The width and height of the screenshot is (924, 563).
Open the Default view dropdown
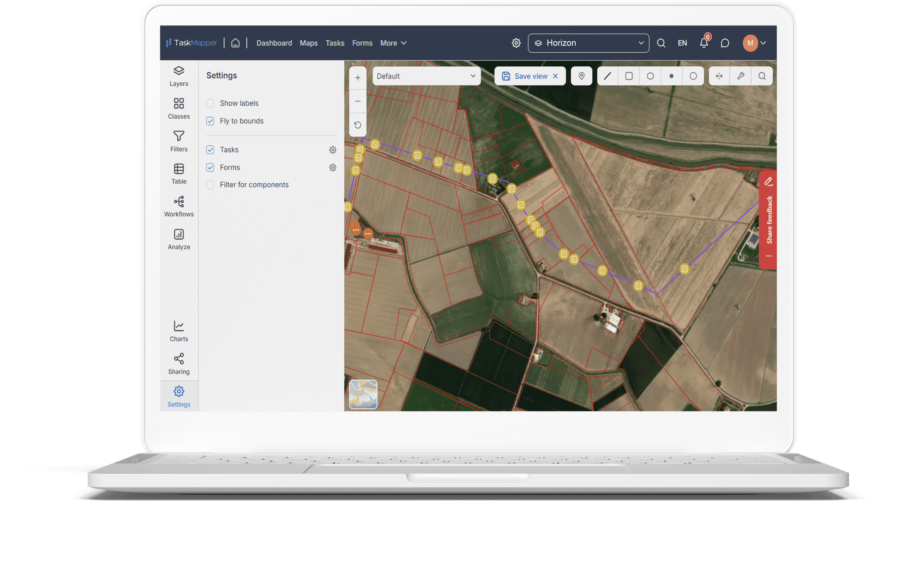[427, 76]
